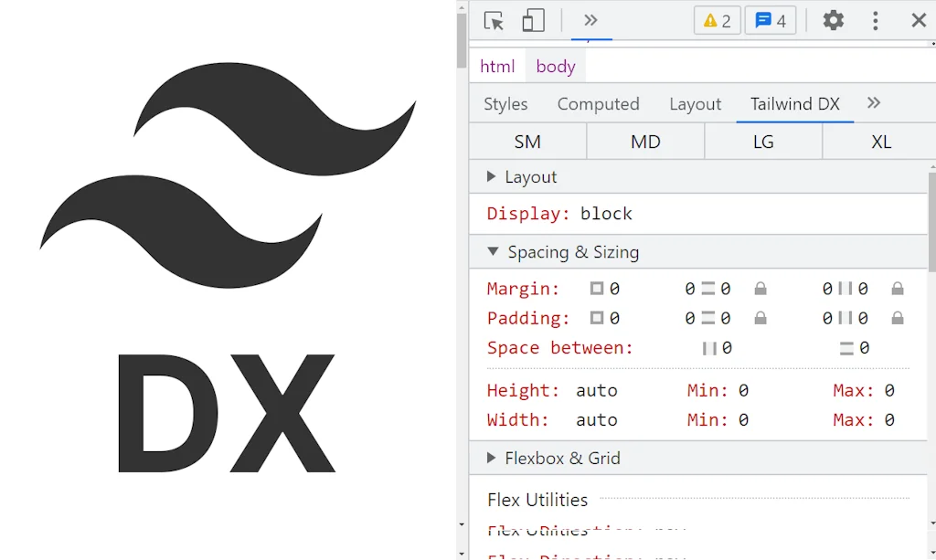Activate the inspect element picker tool
This screenshot has height=560, width=936.
[494, 21]
